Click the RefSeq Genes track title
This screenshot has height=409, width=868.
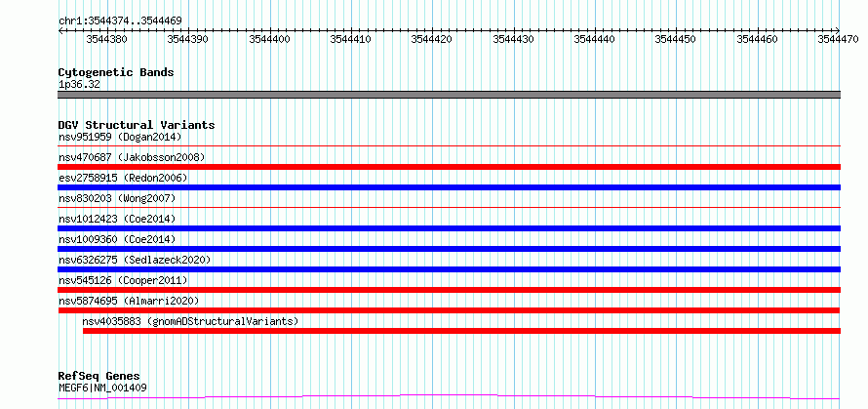pos(99,377)
